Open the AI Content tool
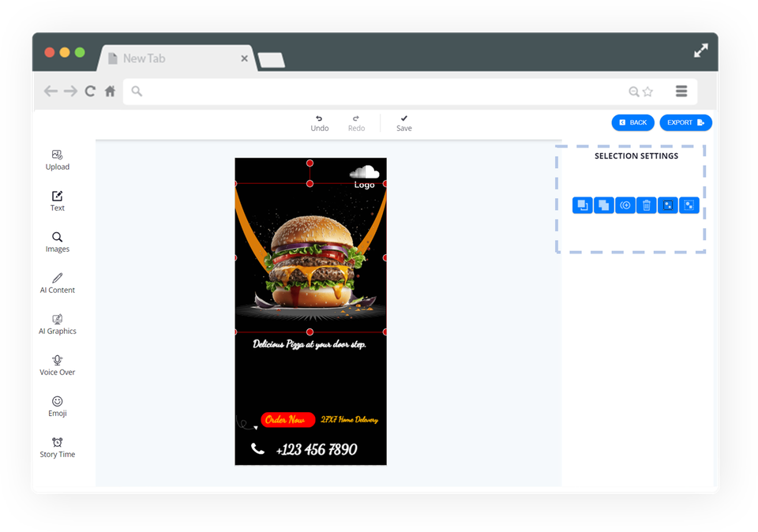The height and width of the screenshot is (532, 758). [x=57, y=283]
